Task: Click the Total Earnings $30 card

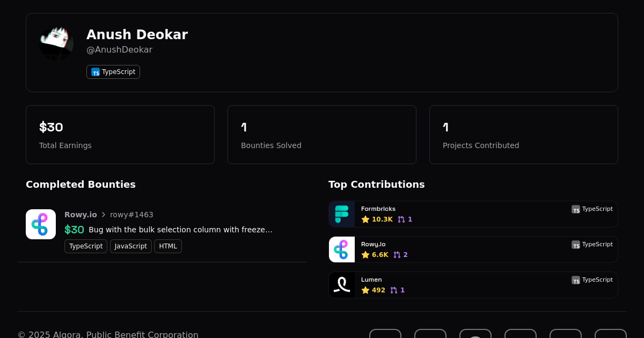Action: coord(120,135)
